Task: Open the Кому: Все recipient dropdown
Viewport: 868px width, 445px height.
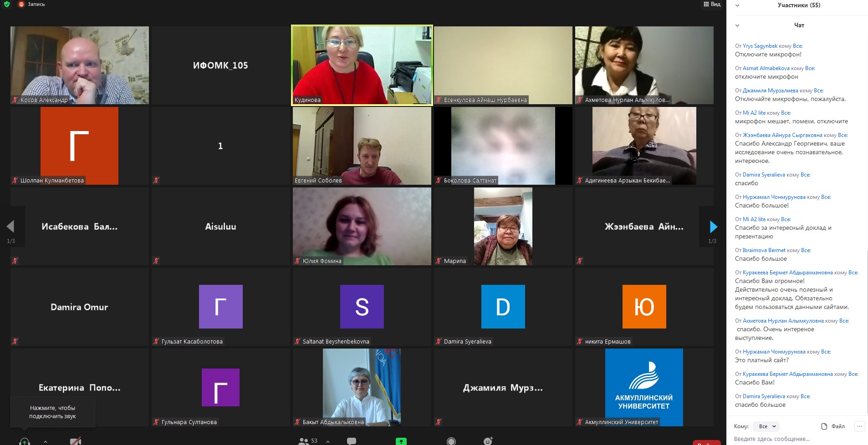Action: coord(766,426)
